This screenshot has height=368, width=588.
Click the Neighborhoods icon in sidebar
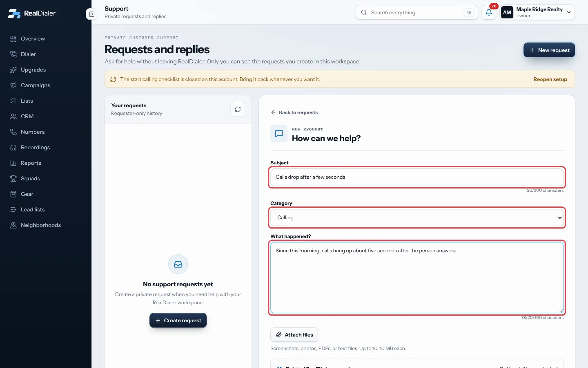pyautogui.click(x=13, y=225)
